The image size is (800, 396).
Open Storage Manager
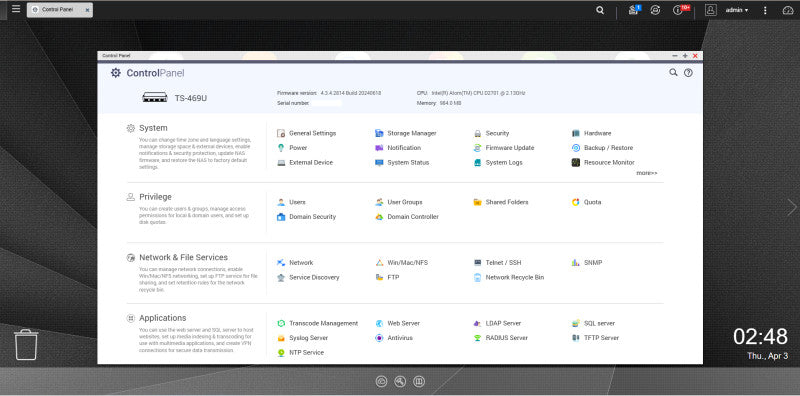(406, 133)
